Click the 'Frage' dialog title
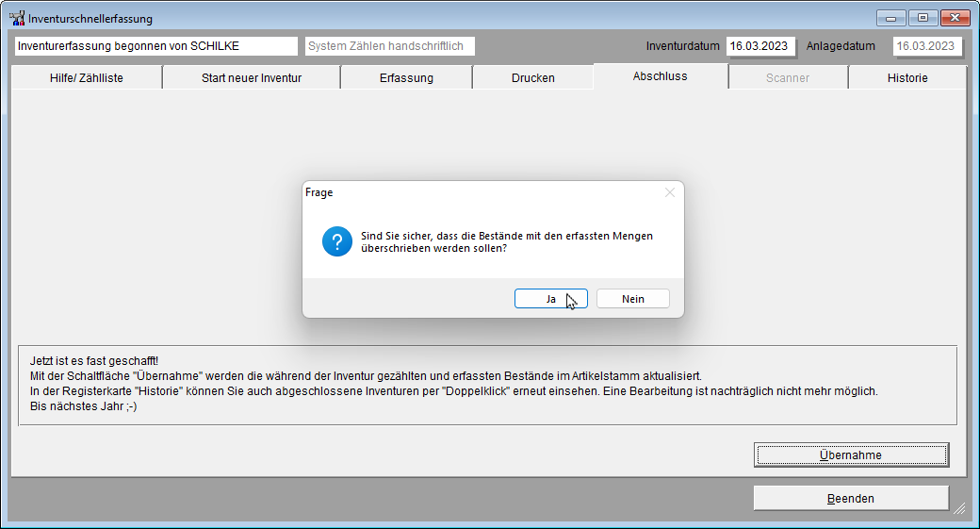The height and width of the screenshot is (529, 980). 318,192
